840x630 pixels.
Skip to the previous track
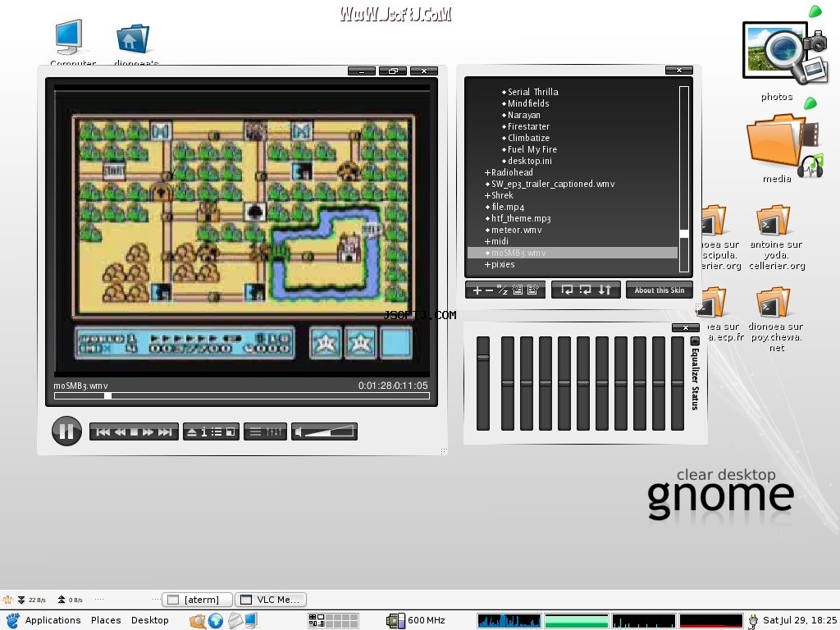(103, 431)
